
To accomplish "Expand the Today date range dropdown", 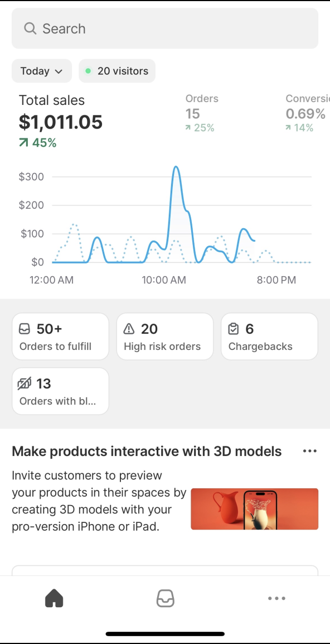I will coord(42,71).
